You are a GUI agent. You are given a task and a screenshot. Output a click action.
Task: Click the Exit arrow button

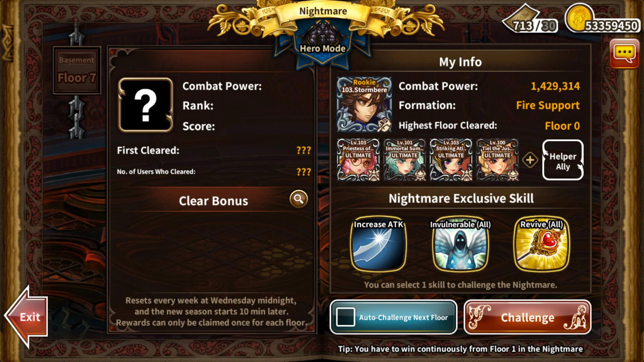26,317
